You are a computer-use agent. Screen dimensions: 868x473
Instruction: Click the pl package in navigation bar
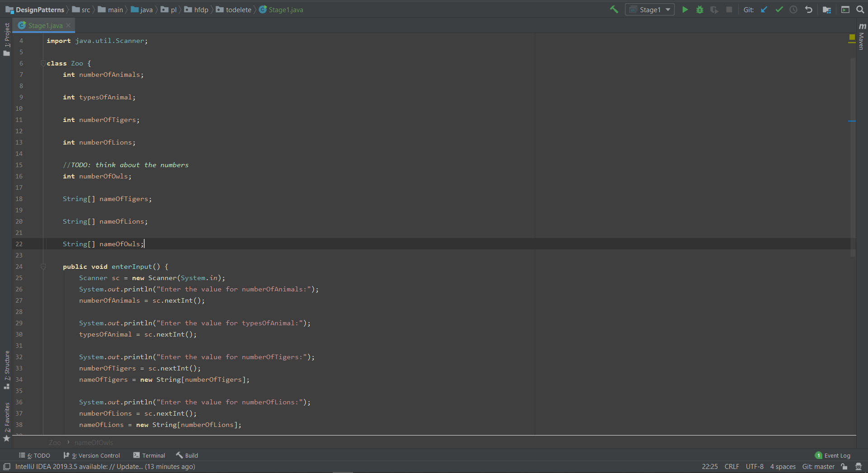[x=169, y=9]
